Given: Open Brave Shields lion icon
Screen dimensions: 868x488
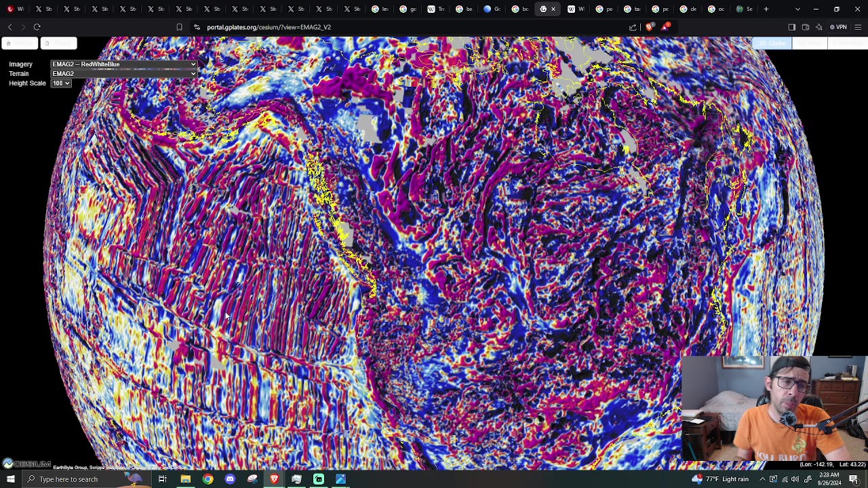Looking at the screenshot, I should click(x=650, y=27).
